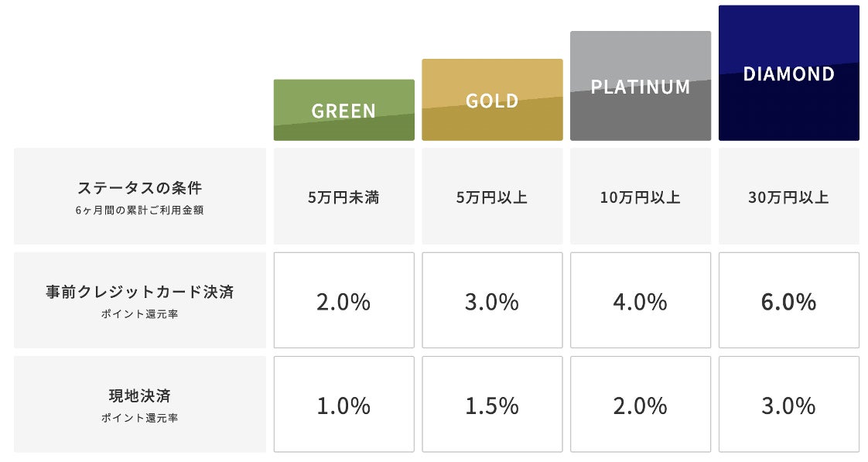
Task: Click the PLATINUM status card
Action: click(x=641, y=86)
